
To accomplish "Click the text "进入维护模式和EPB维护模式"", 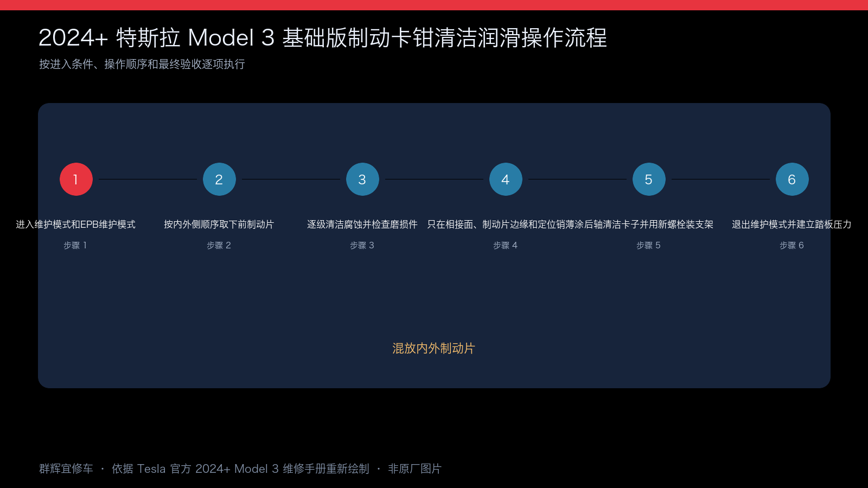I will pyautogui.click(x=76, y=224).
